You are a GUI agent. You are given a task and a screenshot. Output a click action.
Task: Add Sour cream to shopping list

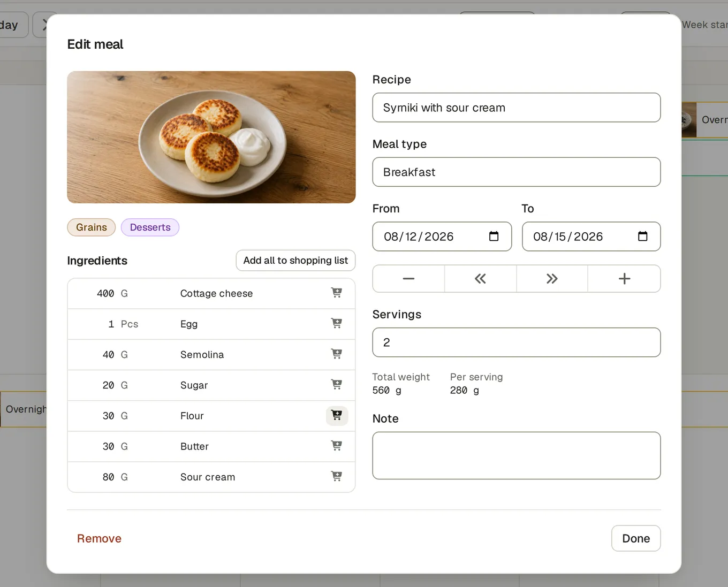pos(337,476)
